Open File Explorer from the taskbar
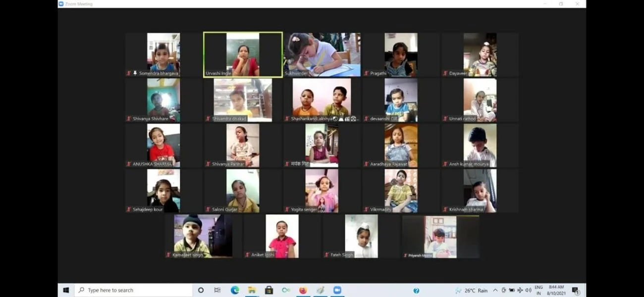Screen dimensions: 644x297 click(x=252, y=290)
